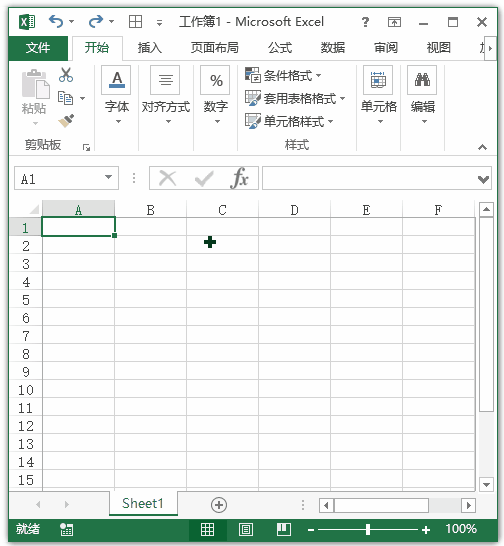Select column C header

pyautogui.click(x=223, y=210)
